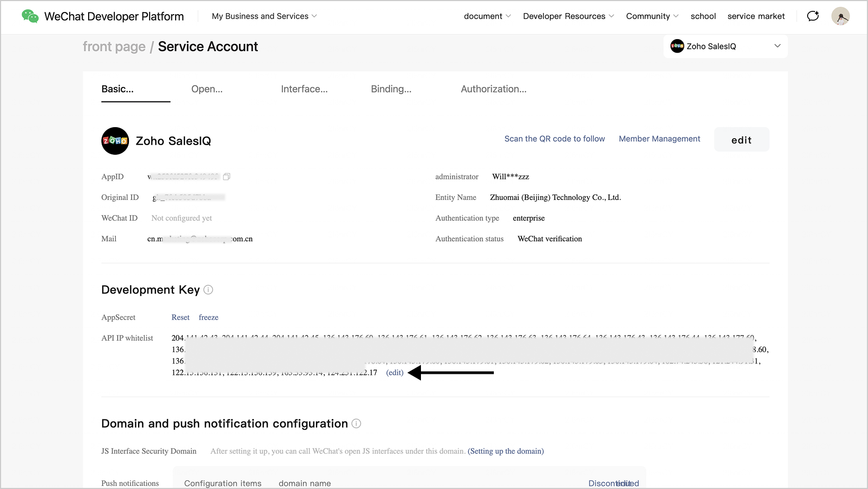Select the Authorization tab
868x489 pixels.
[x=493, y=89]
